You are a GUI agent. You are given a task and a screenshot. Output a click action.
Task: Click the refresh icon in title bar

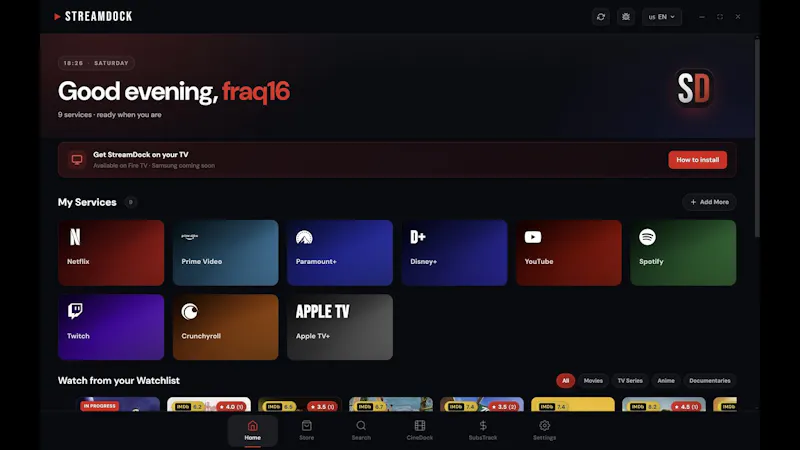(x=601, y=17)
